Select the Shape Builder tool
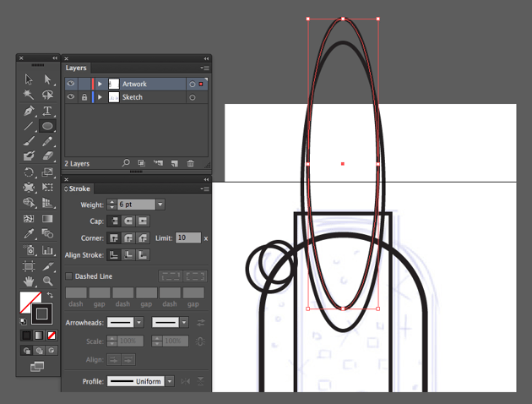532x404 pixels. click(x=29, y=203)
